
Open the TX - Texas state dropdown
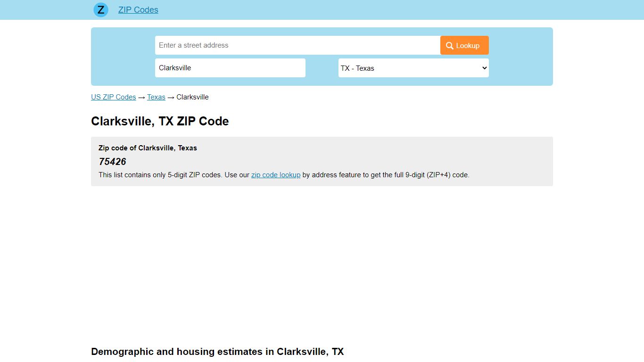(x=413, y=68)
